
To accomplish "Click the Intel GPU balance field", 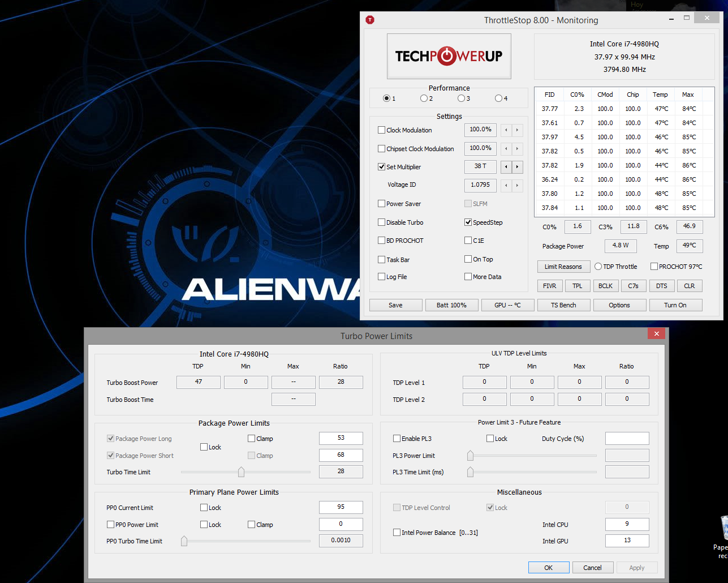I will (627, 541).
